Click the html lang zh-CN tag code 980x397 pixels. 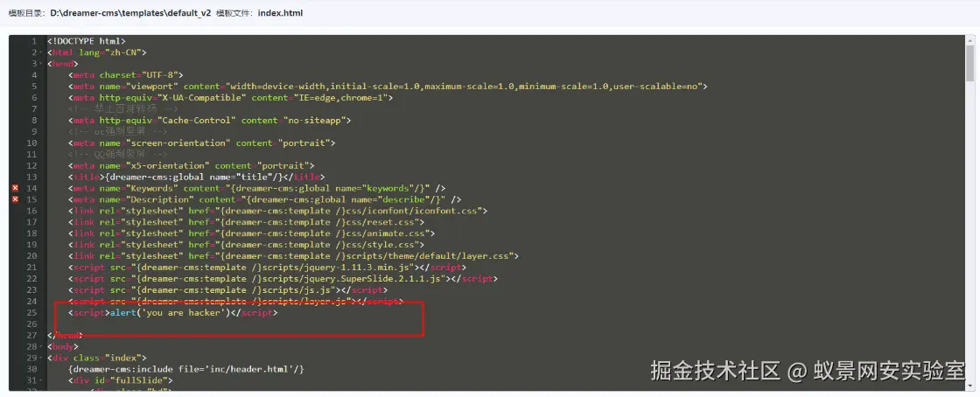click(x=97, y=52)
